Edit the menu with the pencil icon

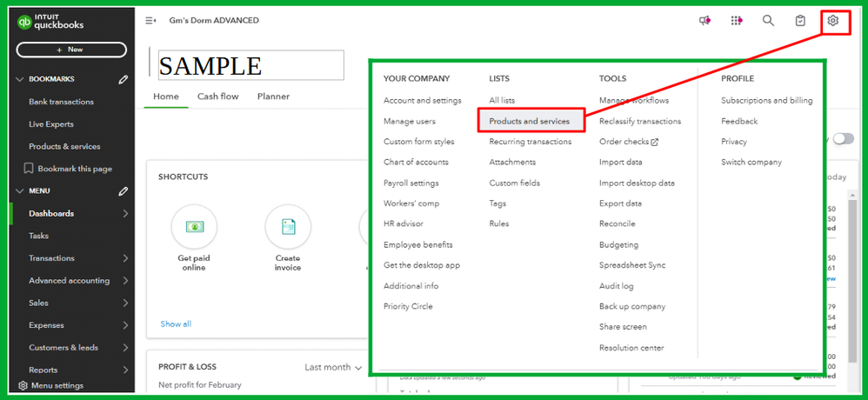pos(123,191)
